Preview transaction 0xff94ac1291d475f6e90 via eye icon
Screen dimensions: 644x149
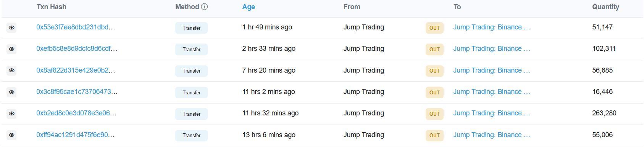click(x=11, y=135)
